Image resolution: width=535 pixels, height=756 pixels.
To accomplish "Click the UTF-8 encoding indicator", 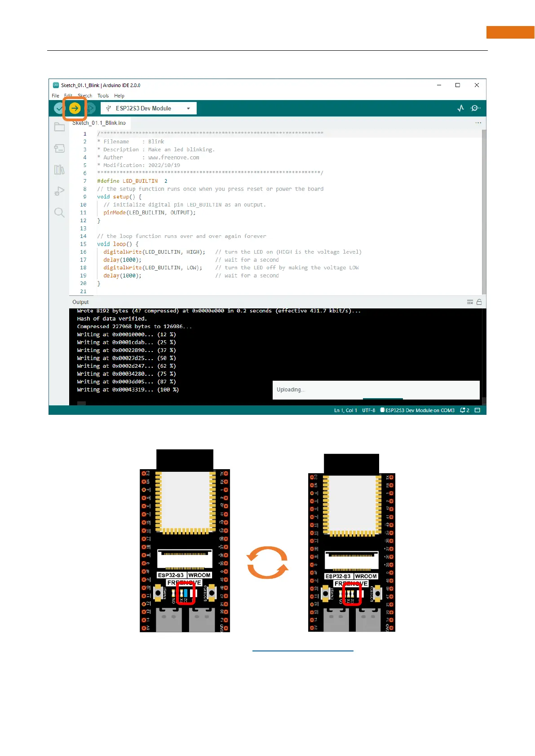I will (368, 410).
